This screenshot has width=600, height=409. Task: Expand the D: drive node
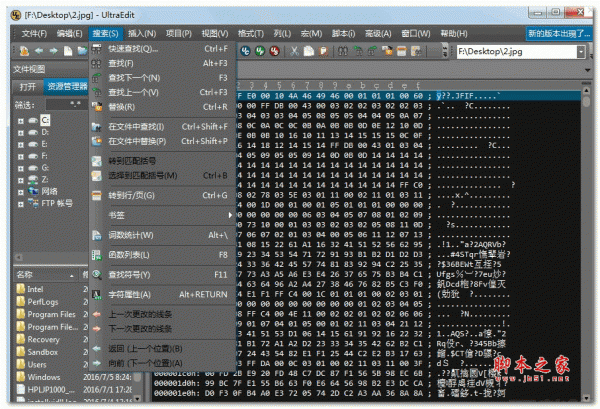[x=21, y=133]
